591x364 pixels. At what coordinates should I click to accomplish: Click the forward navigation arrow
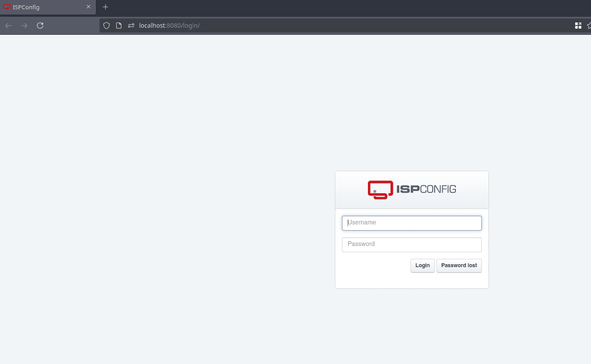[x=24, y=26]
